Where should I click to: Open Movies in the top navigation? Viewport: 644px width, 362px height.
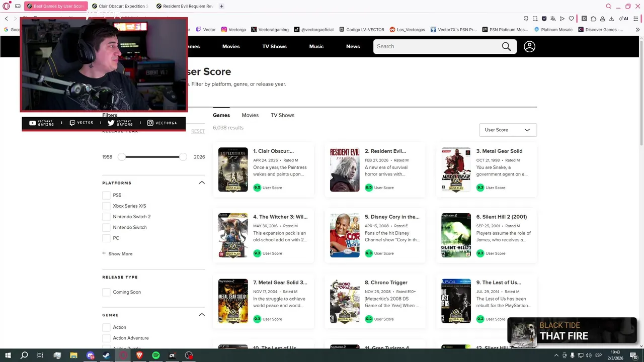pyautogui.click(x=231, y=46)
